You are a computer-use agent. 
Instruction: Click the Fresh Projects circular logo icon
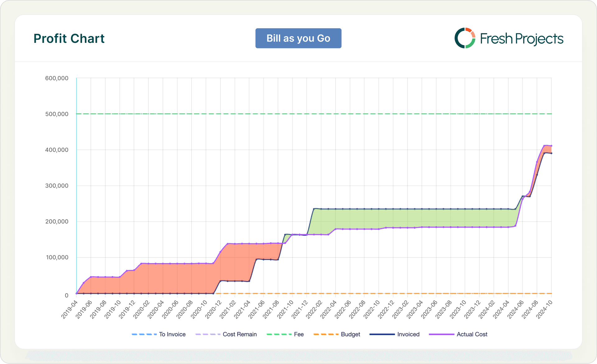point(465,38)
